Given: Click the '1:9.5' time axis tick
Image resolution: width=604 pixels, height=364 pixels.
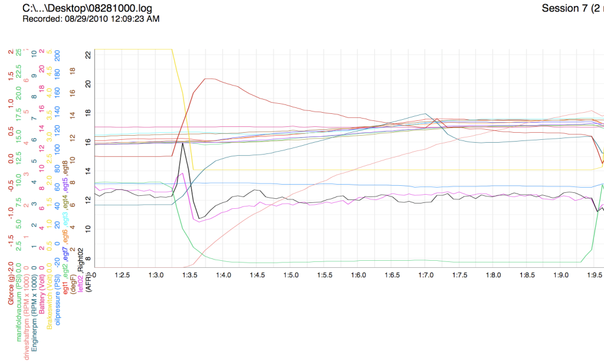Looking at the screenshot, I should [x=595, y=275].
